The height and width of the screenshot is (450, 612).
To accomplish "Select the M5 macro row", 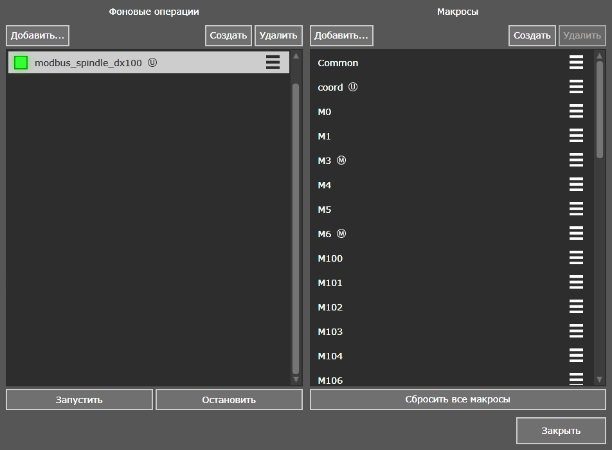I will pos(452,209).
